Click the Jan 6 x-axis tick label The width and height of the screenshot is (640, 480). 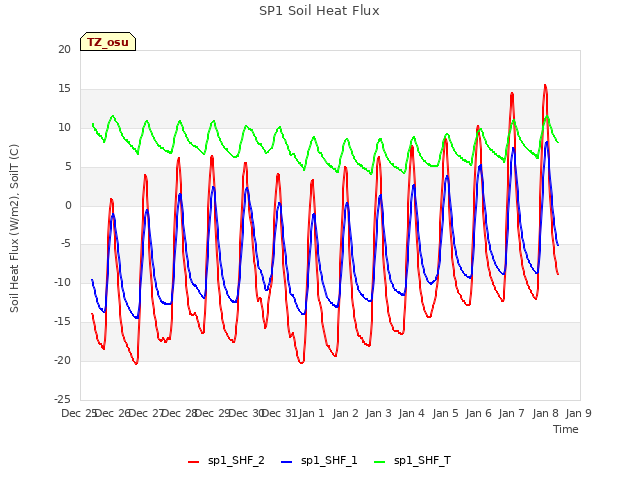point(478,413)
